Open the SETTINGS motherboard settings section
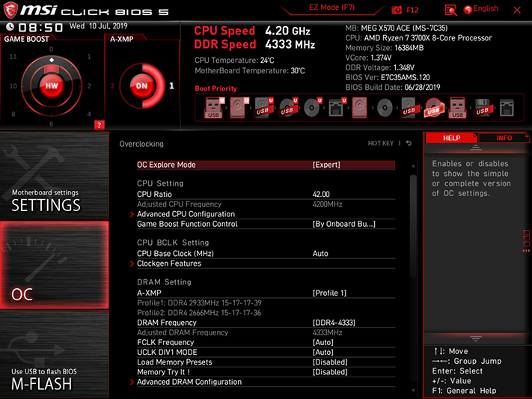532x399 pixels. (x=55, y=176)
